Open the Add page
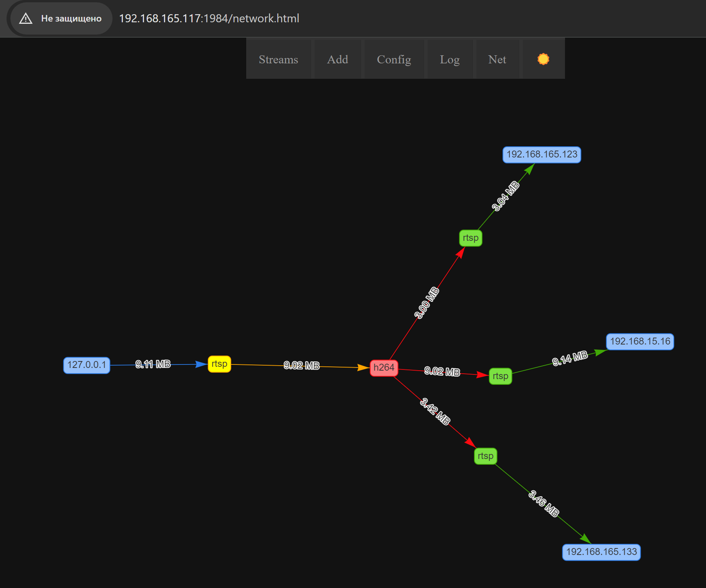Viewport: 706px width, 588px height. point(338,59)
